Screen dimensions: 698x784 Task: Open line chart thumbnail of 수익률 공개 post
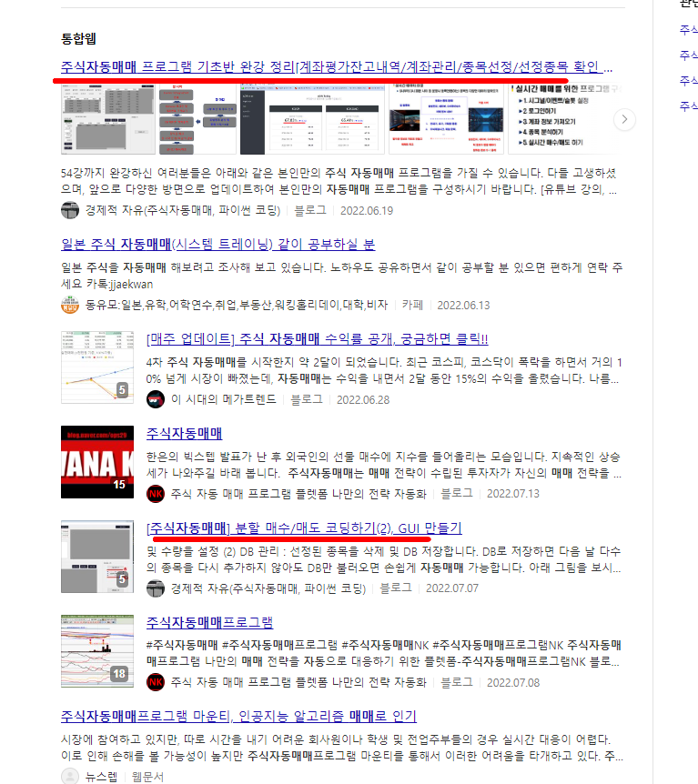click(97, 367)
